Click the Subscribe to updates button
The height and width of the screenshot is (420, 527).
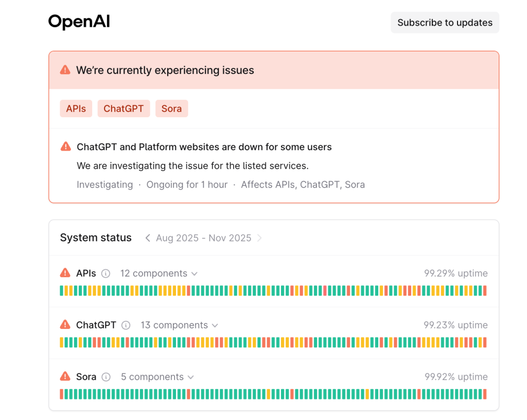tap(445, 23)
